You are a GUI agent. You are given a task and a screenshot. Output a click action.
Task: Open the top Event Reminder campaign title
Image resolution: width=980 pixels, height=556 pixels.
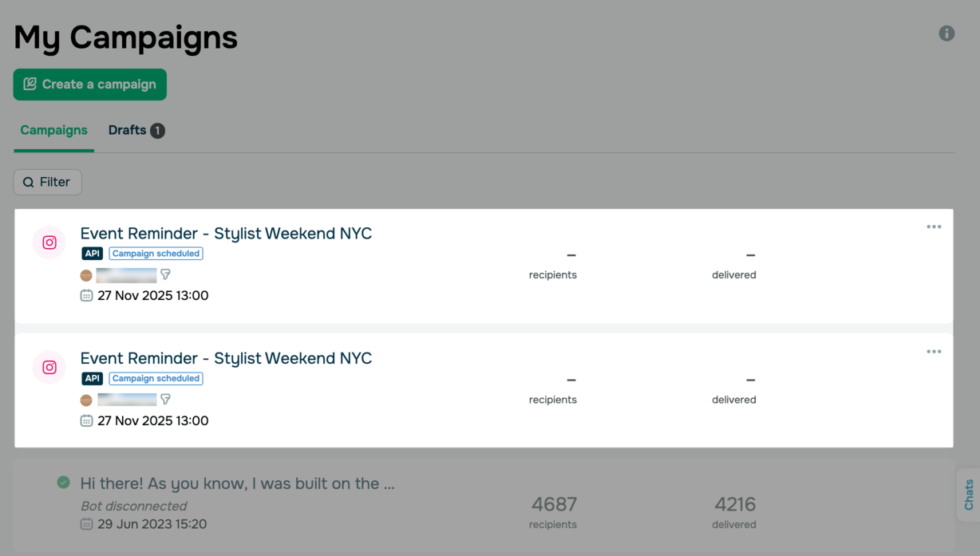coord(226,234)
